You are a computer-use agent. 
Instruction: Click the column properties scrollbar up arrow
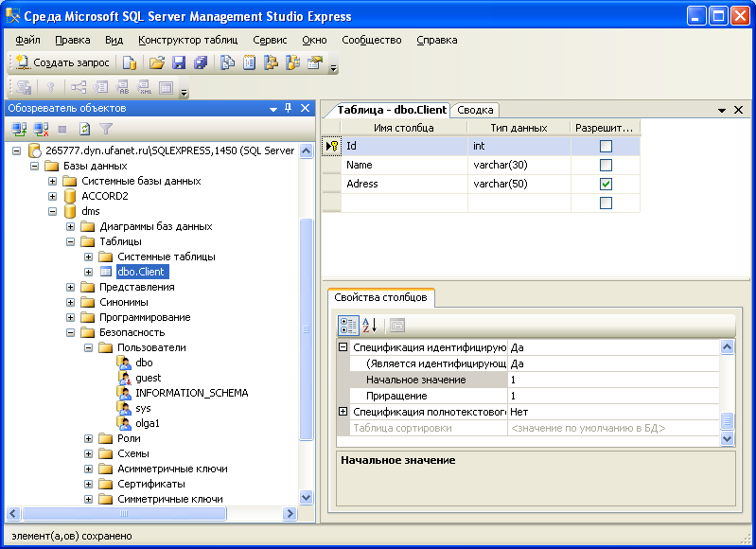click(727, 346)
